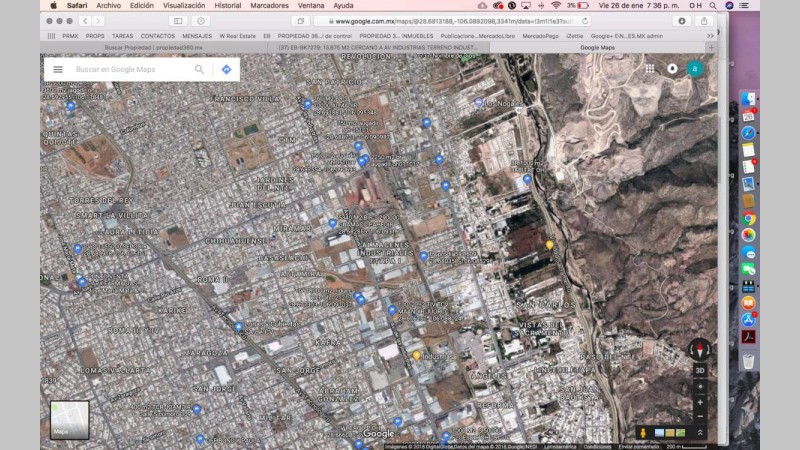The width and height of the screenshot is (800, 450).
Task: Switch to the EB-BK7279 terreno tab
Action: point(378,47)
